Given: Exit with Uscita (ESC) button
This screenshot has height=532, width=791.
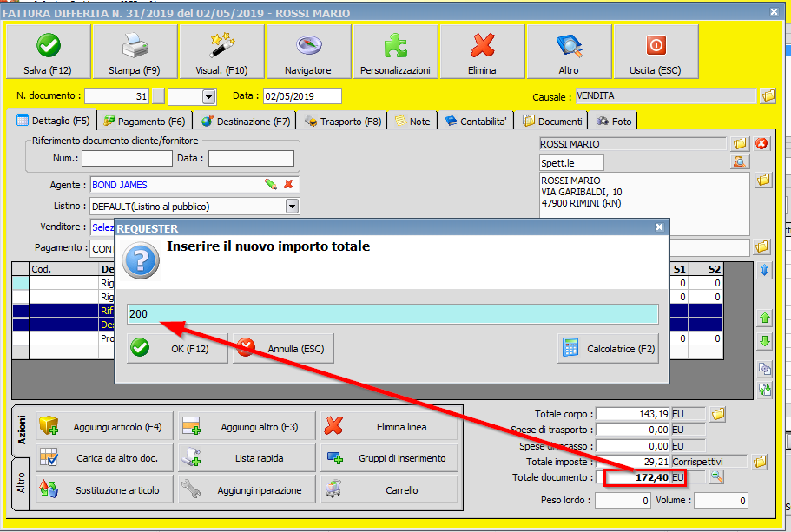Looking at the screenshot, I should 656,52.
